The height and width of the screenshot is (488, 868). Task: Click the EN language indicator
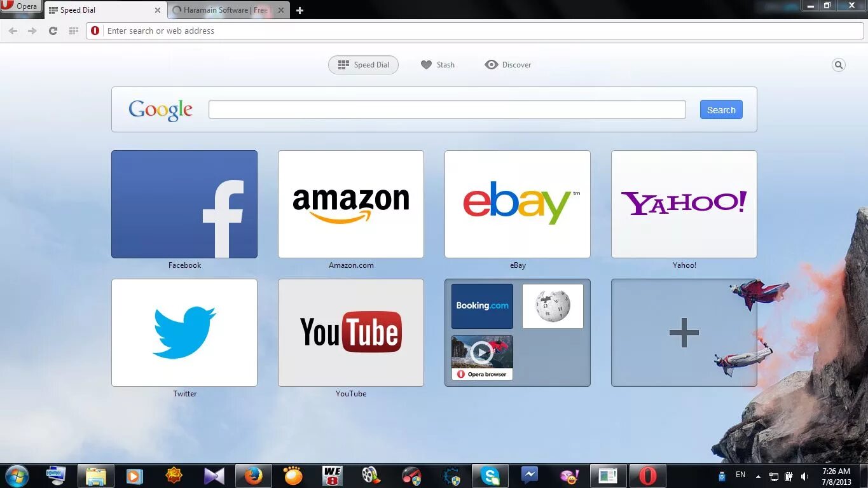click(740, 475)
